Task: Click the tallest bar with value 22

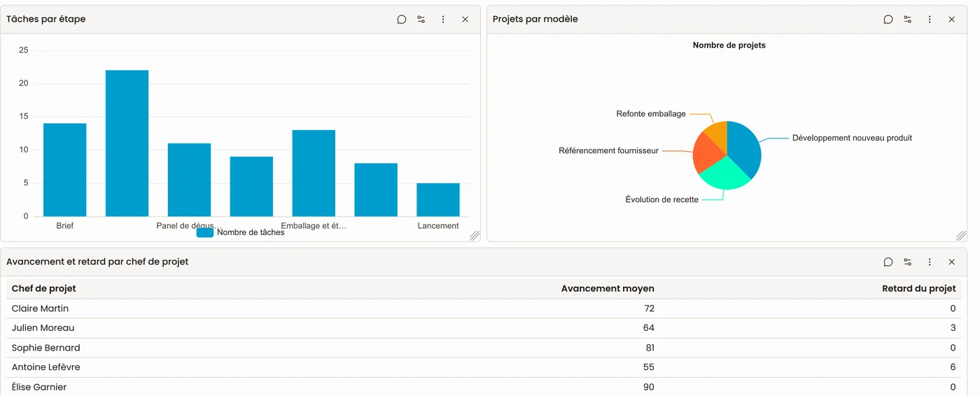Action: pos(127,143)
